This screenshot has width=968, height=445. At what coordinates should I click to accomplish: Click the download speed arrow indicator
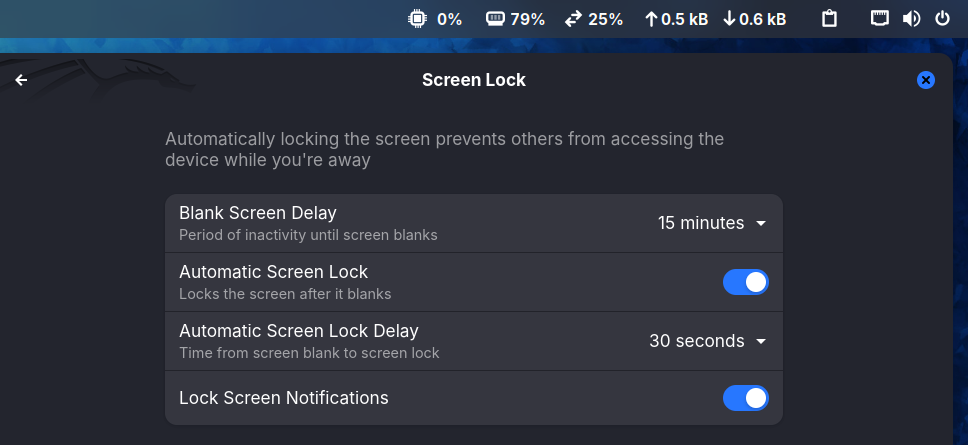(729, 18)
